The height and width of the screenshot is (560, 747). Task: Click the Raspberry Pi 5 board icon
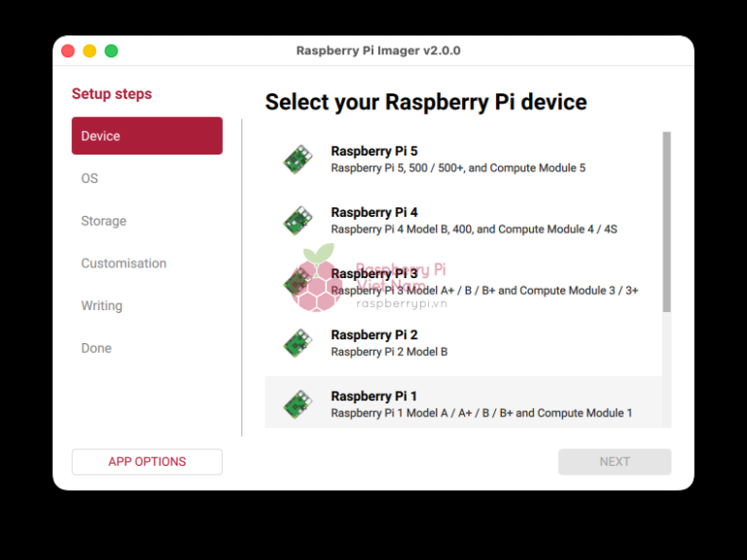[298, 159]
